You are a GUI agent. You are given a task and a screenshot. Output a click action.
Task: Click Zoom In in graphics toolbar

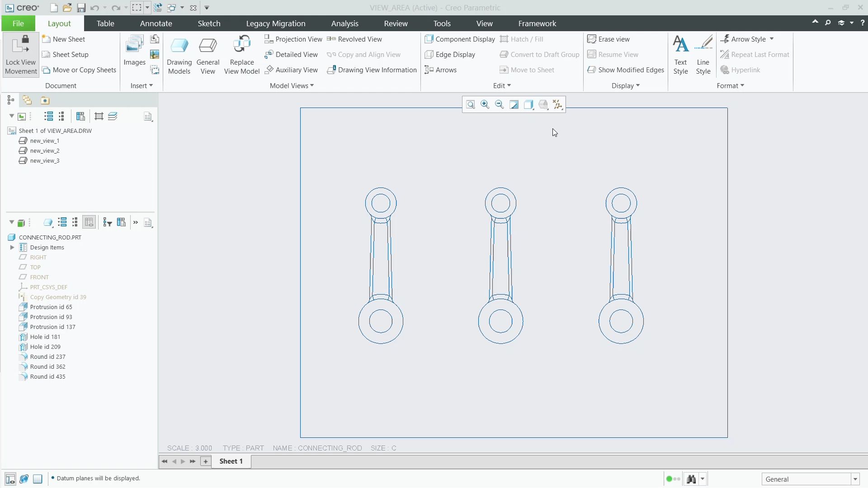pyautogui.click(x=485, y=105)
